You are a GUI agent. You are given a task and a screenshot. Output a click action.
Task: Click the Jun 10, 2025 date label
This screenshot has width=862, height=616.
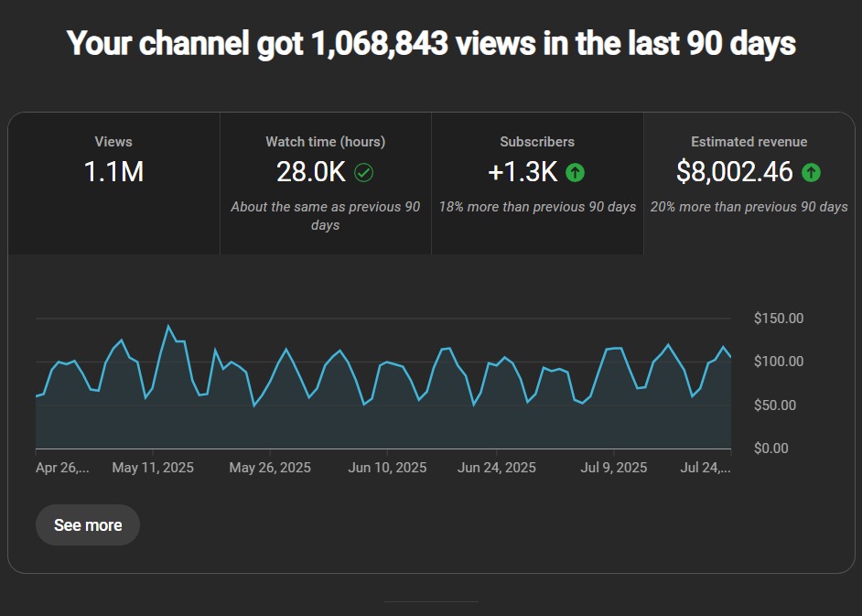click(x=387, y=468)
